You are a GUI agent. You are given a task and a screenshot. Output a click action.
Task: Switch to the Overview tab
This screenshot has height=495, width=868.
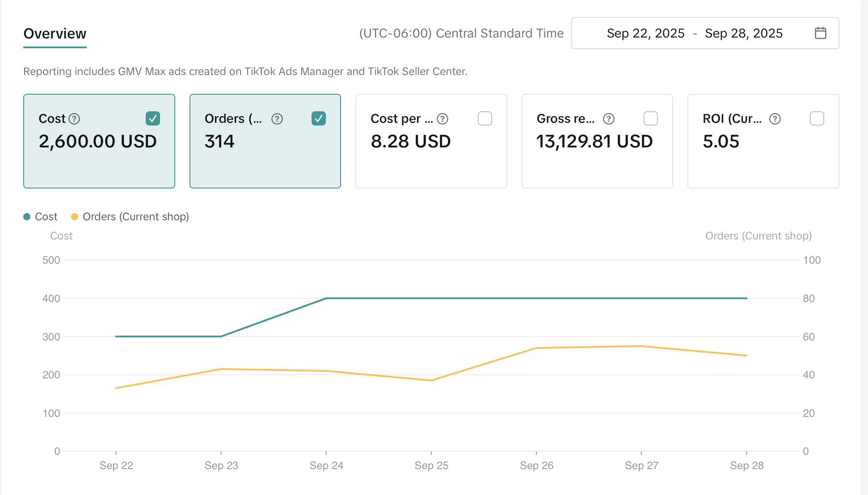point(55,33)
